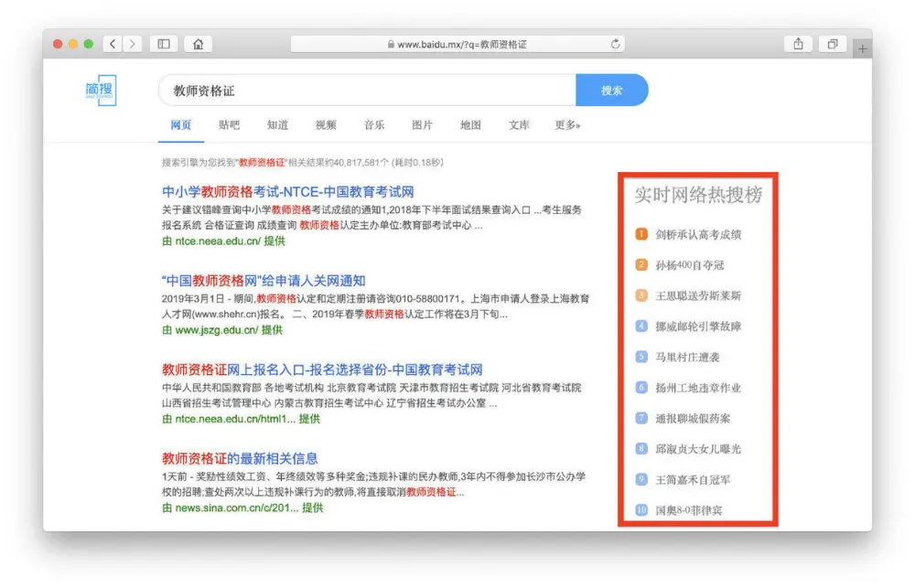Open result “中国教师资格网”给申请人关网通知

264,281
